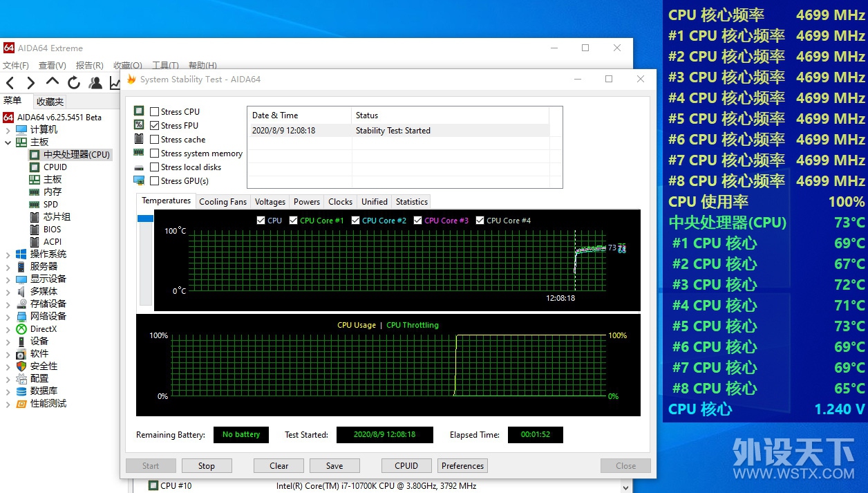Switch to the 收藏夹 favorites tab
The height and width of the screenshot is (493, 868).
click(50, 102)
